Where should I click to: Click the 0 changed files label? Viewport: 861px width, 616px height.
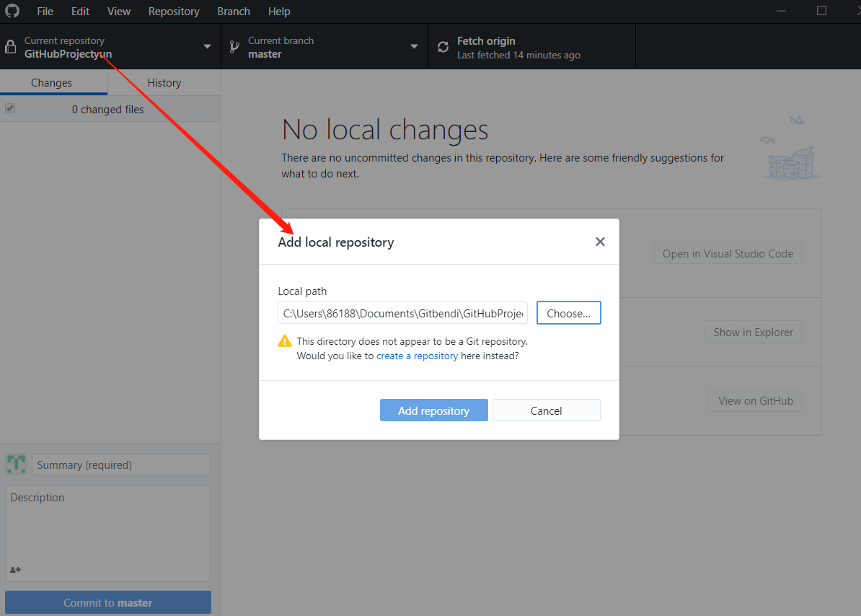click(x=107, y=109)
